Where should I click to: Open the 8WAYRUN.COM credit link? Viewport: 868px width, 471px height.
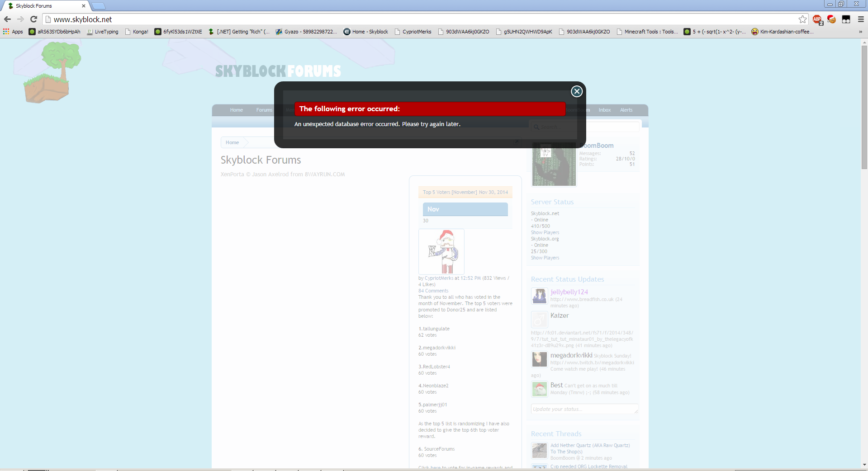click(325, 174)
